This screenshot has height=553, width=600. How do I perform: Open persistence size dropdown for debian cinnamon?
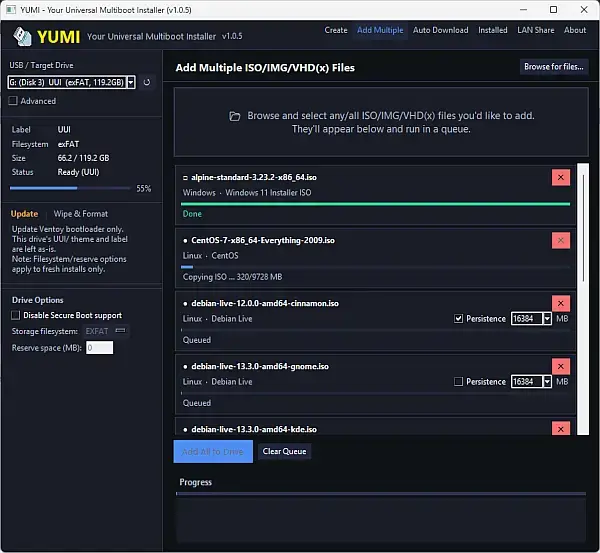click(547, 318)
